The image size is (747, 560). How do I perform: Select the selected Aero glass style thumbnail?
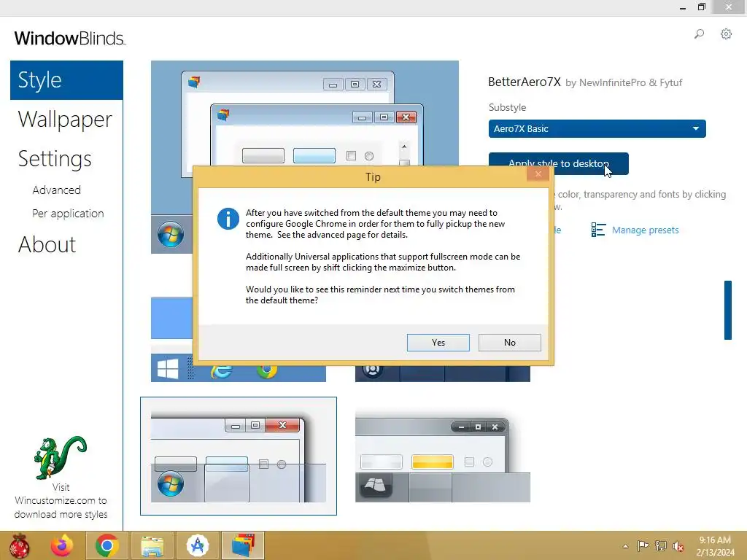[x=239, y=456]
